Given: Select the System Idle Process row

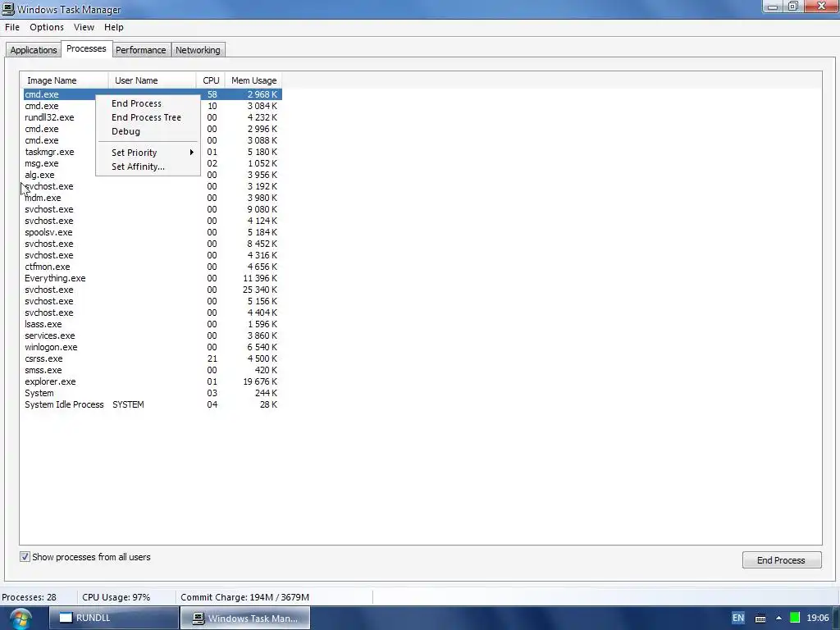Looking at the screenshot, I should pos(152,405).
